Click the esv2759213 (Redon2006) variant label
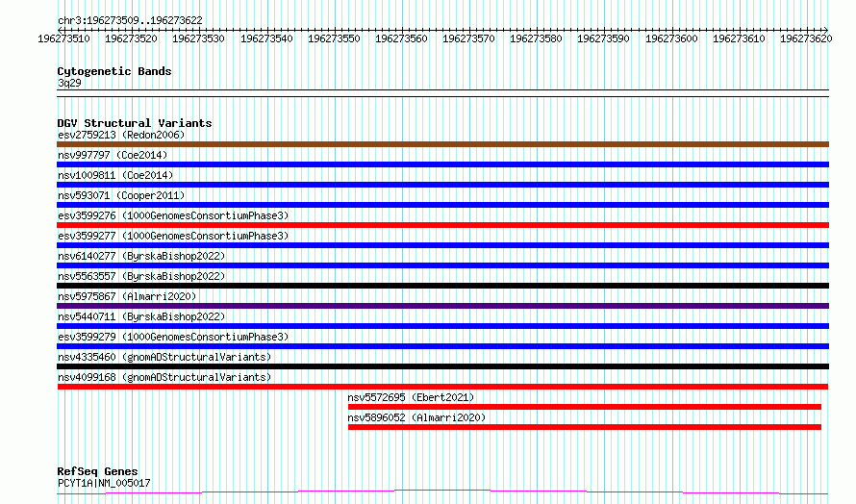The image size is (856, 504). (121, 135)
